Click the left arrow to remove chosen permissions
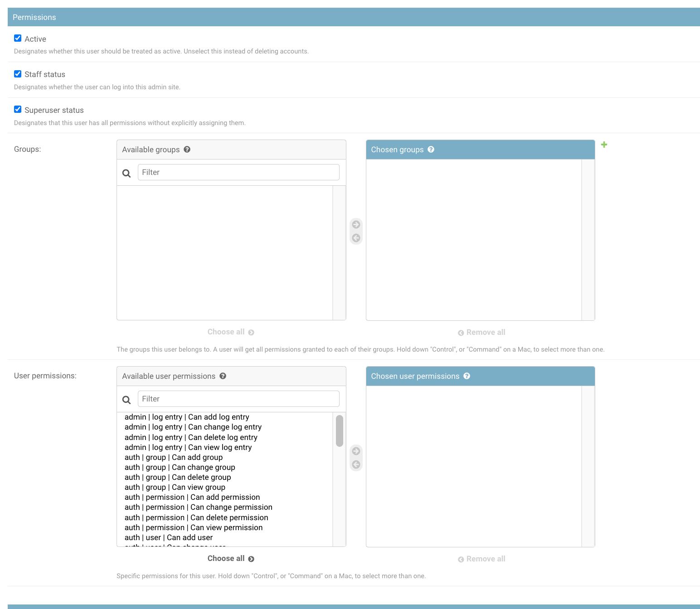The width and height of the screenshot is (700, 609). coord(356,464)
